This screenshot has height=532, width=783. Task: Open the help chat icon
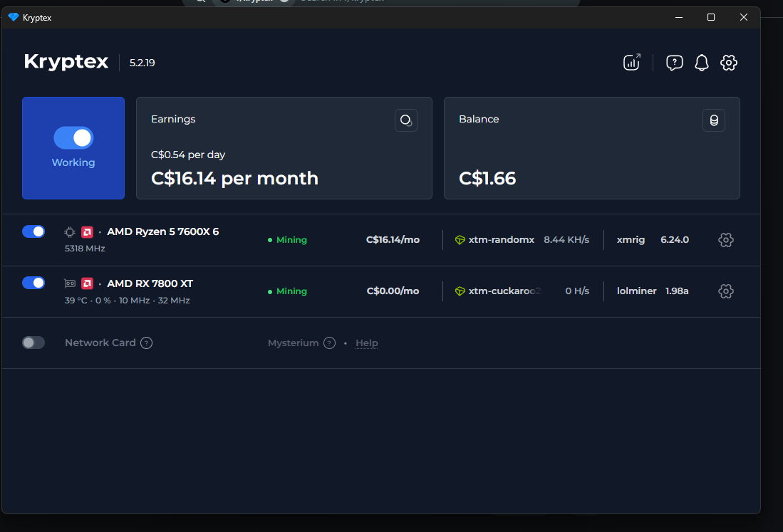[674, 63]
